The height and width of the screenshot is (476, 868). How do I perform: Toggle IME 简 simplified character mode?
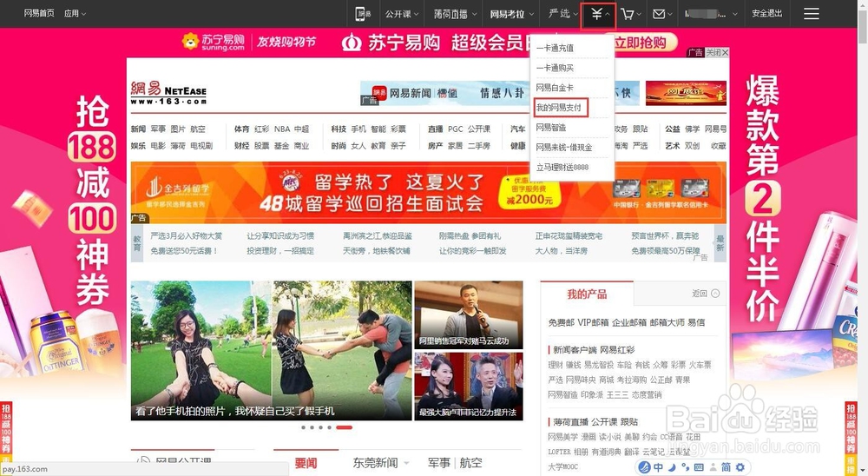tap(726, 467)
